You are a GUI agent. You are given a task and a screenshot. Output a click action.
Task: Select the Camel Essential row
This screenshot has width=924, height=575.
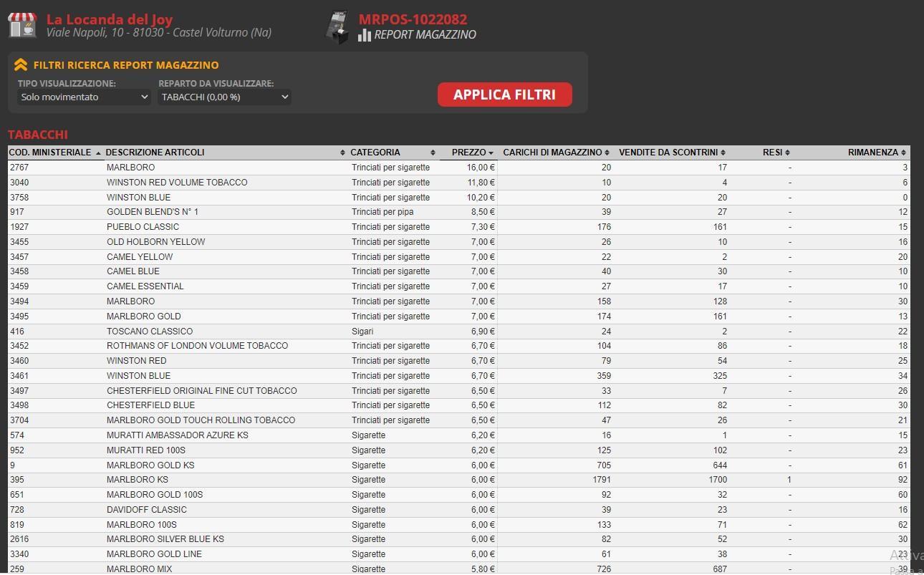[x=458, y=286]
